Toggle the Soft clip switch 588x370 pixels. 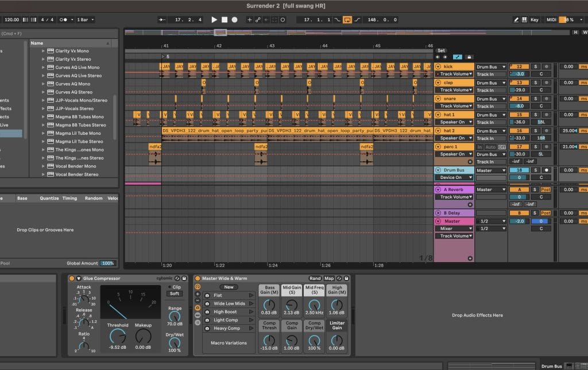175,294
